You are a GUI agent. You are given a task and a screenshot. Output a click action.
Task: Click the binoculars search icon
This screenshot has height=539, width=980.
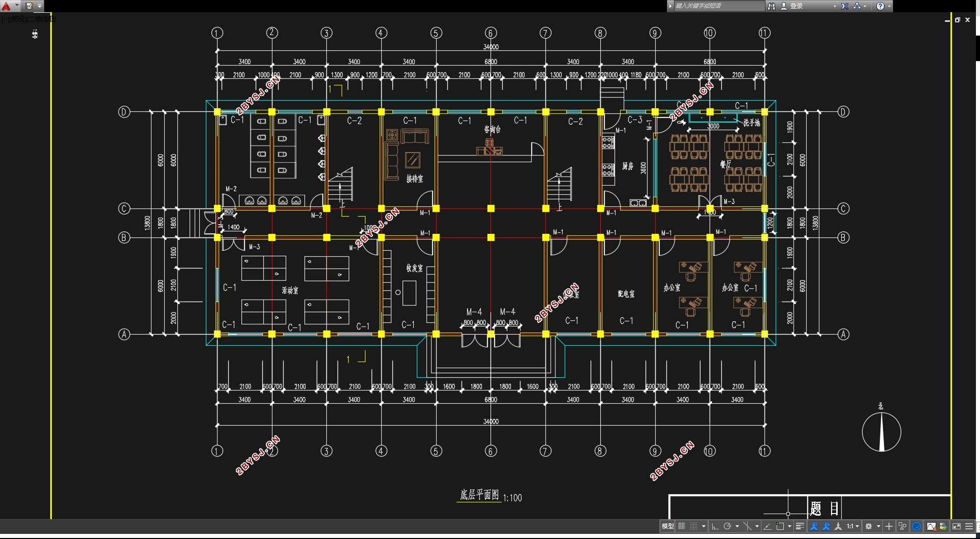771,6
